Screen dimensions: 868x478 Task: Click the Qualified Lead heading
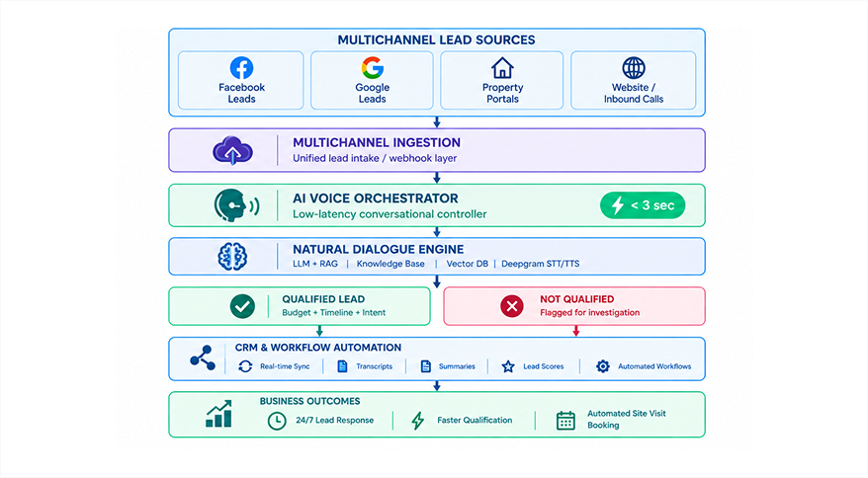coord(323,299)
